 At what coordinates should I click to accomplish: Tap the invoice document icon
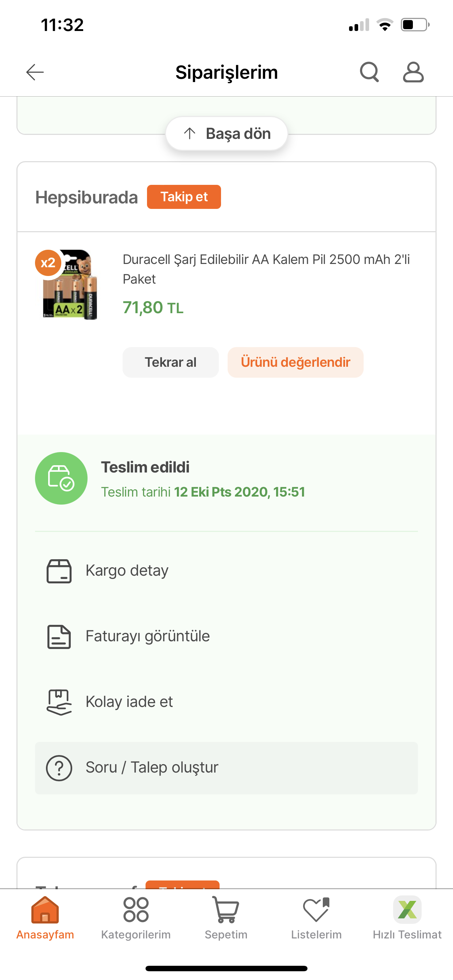pyautogui.click(x=59, y=637)
